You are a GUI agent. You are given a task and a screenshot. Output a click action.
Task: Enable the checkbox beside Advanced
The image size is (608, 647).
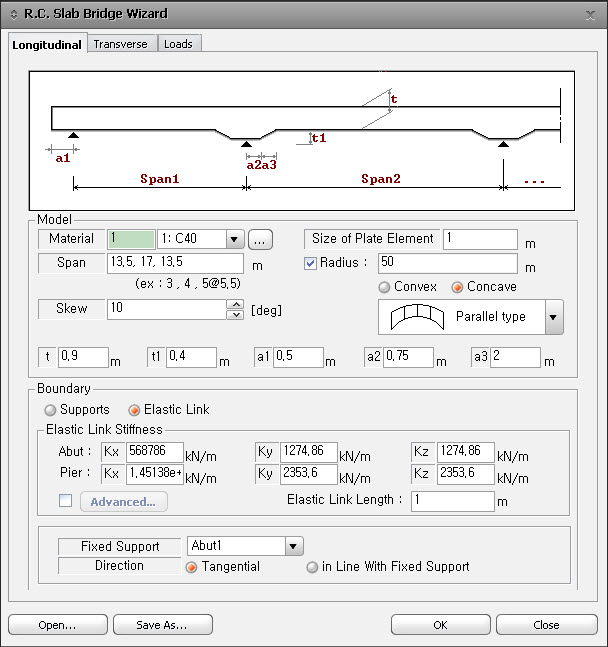(65, 501)
